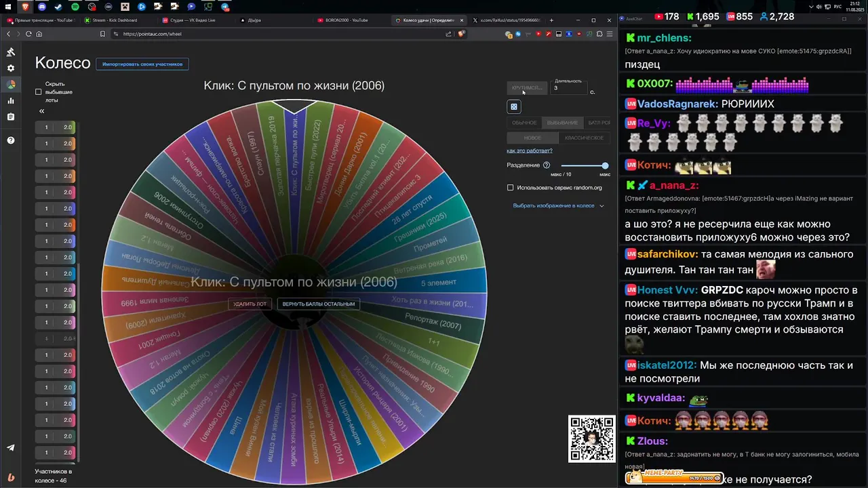Viewport: 868px width, 488px height.
Task: Open Telegram from the Windows taskbar
Action: point(225,7)
